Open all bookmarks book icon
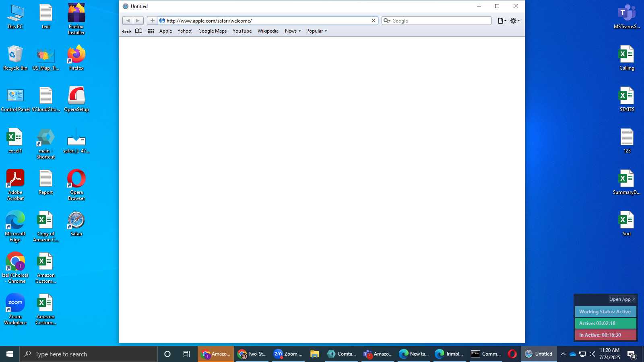 click(x=138, y=31)
